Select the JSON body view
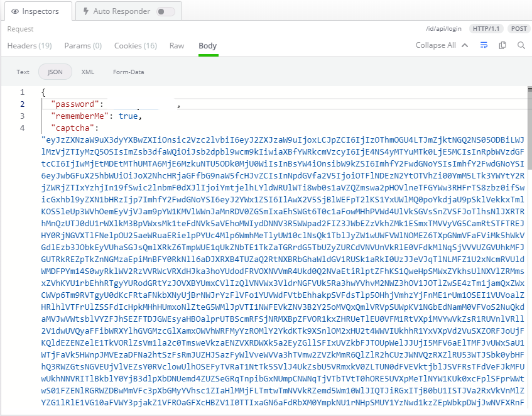532x416 pixels. pos(55,72)
